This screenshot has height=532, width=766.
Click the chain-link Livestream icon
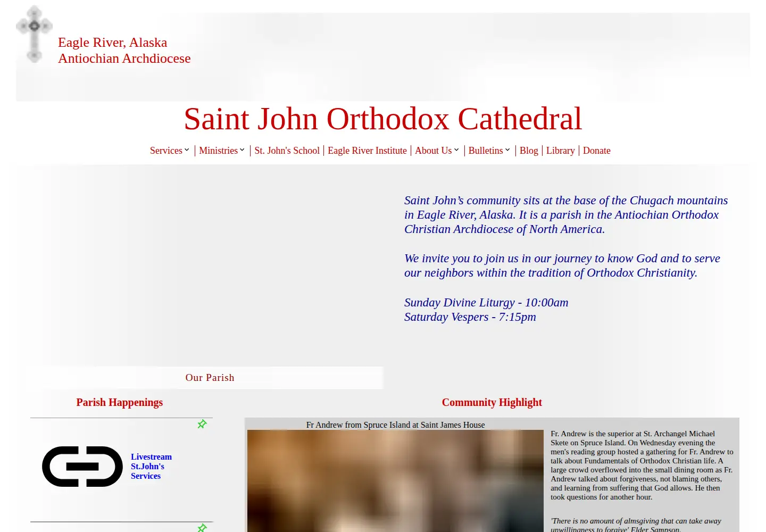(x=82, y=467)
